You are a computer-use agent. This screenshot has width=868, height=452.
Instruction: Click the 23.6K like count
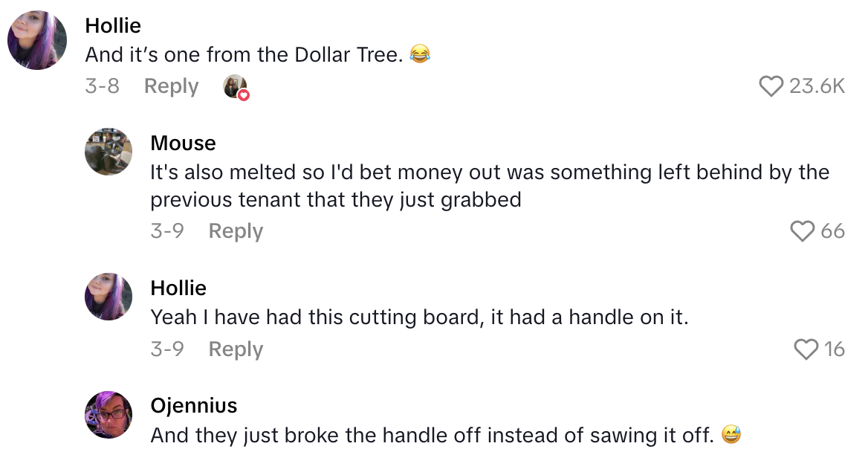(817, 86)
